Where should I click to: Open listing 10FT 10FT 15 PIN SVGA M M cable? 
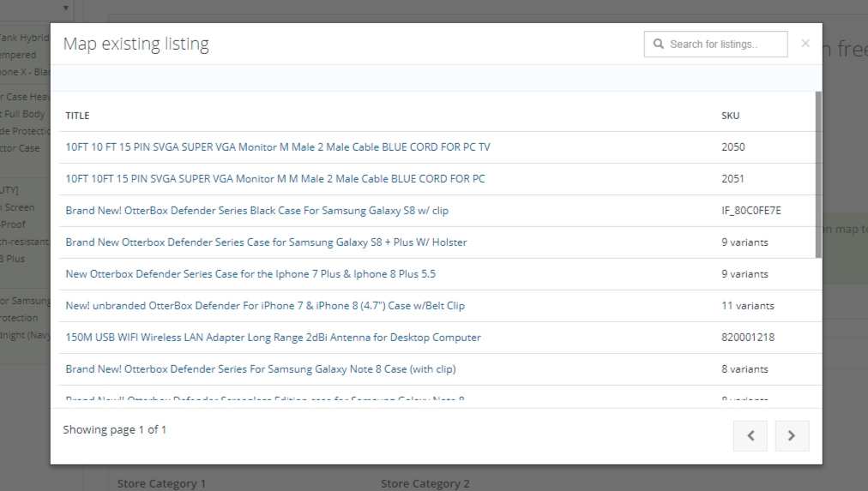click(x=275, y=178)
